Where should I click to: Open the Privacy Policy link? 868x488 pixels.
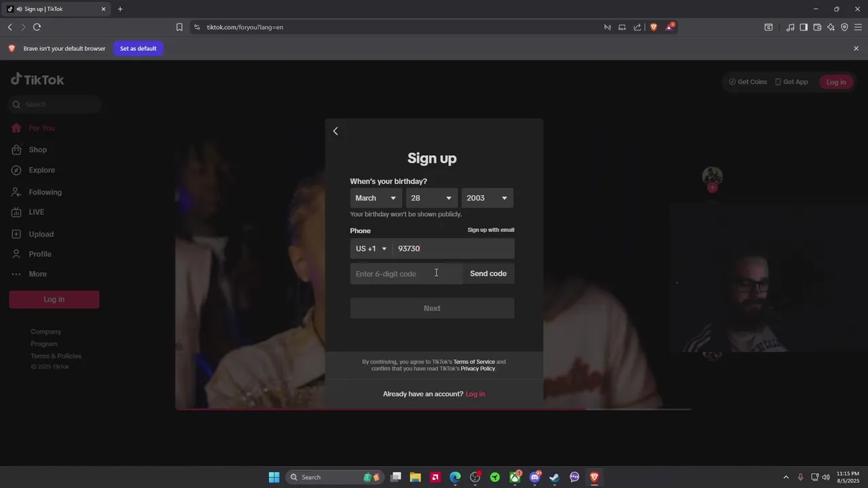pyautogui.click(x=478, y=369)
